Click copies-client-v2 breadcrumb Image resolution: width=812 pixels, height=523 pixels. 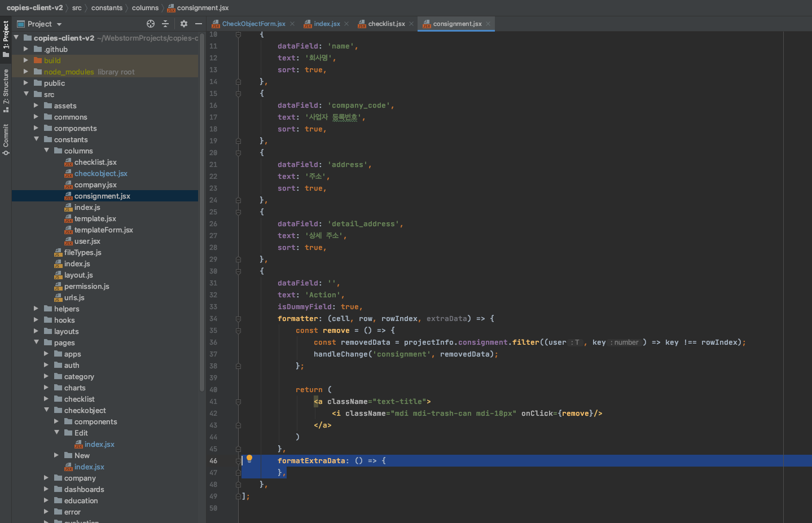click(x=34, y=8)
